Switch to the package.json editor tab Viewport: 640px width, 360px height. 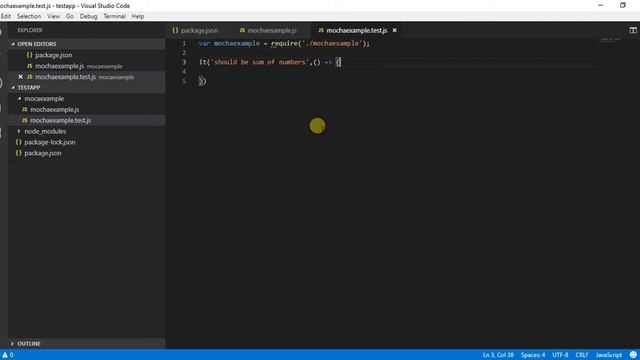tap(195, 30)
